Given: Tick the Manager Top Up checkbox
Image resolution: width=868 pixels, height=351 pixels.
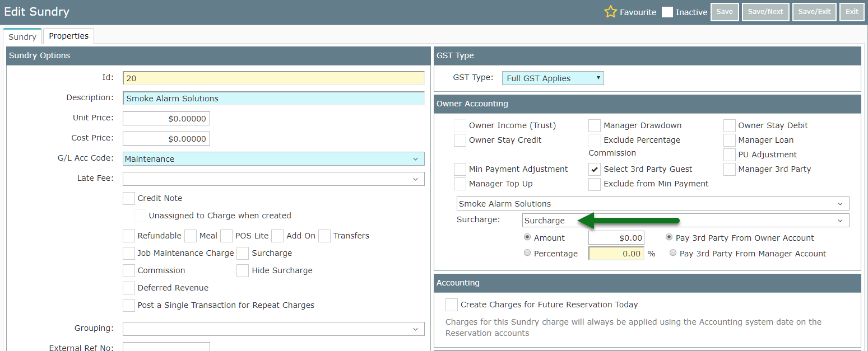Looking at the screenshot, I should (460, 184).
